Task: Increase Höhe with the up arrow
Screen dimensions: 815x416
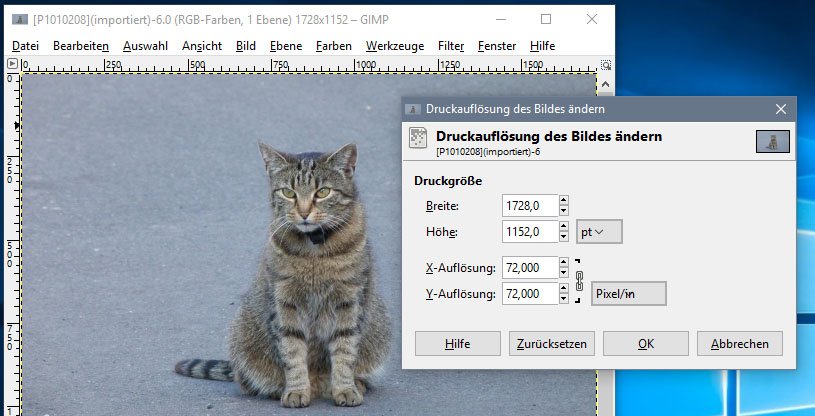Action: pyautogui.click(x=564, y=226)
